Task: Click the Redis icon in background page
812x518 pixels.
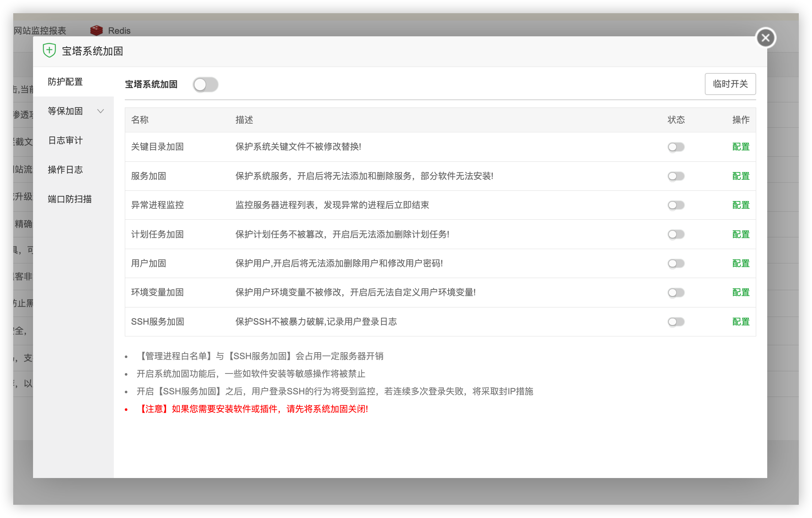Action: [97, 30]
